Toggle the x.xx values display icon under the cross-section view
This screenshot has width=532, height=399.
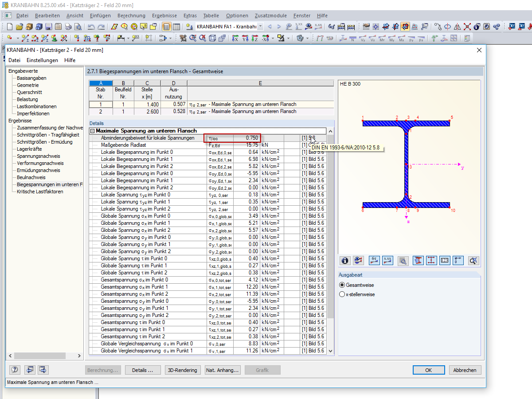coord(387,260)
